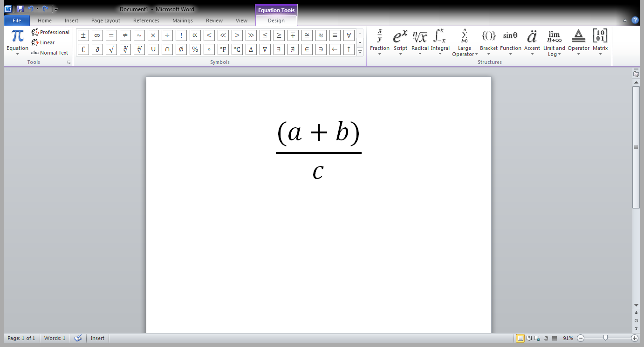Click the Words: 1 status indicator
The height and width of the screenshot is (347, 644).
(55, 338)
